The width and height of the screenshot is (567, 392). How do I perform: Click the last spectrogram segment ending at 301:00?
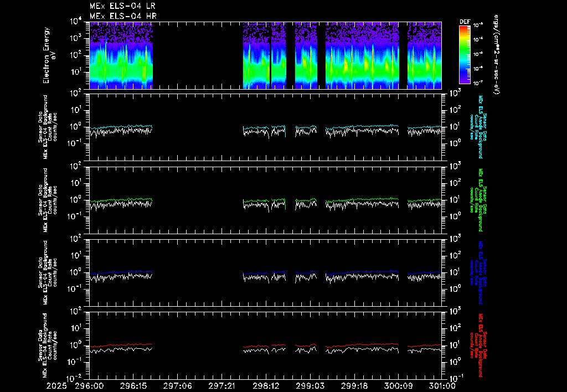coord(425,55)
